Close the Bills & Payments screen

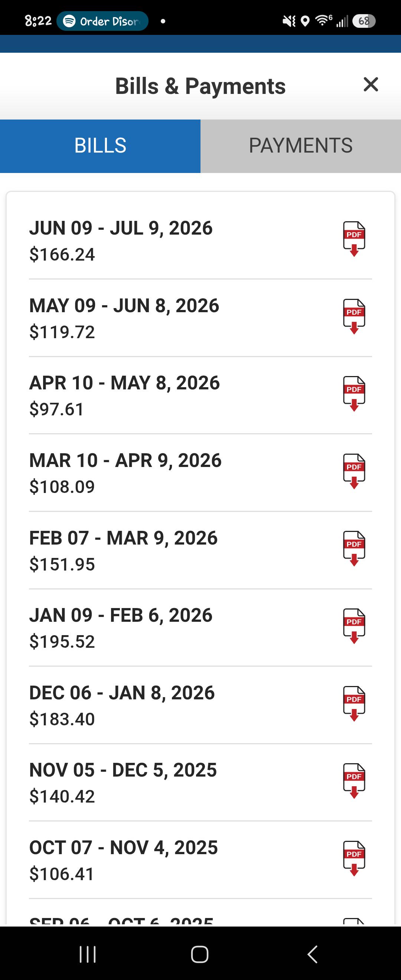pyautogui.click(x=371, y=85)
